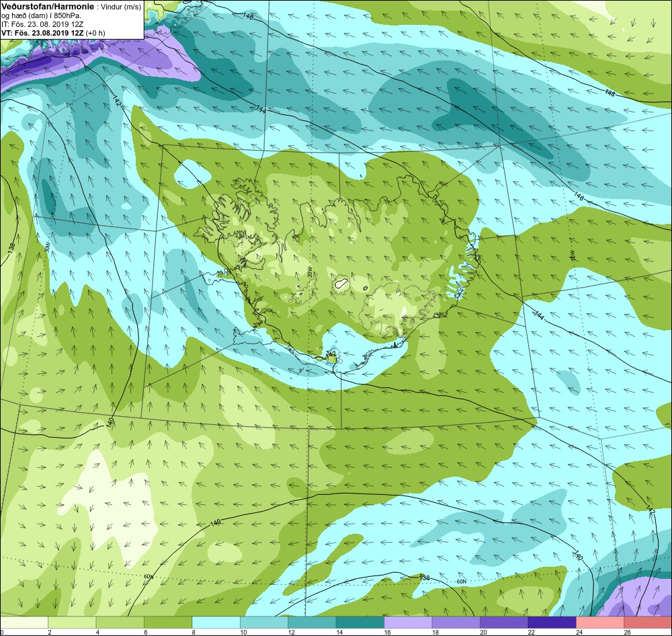672x636 pixels.
Task: Click the small white glacier outline in central Iceland
Action: (x=341, y=283)
